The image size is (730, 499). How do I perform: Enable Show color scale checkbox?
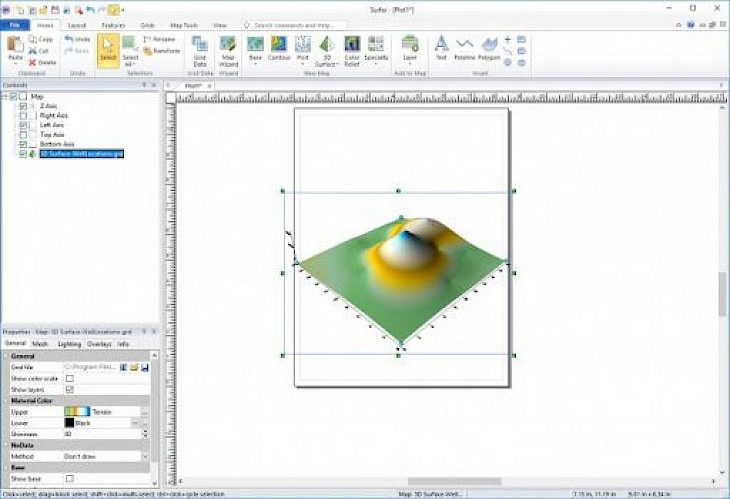coord(70,378)
